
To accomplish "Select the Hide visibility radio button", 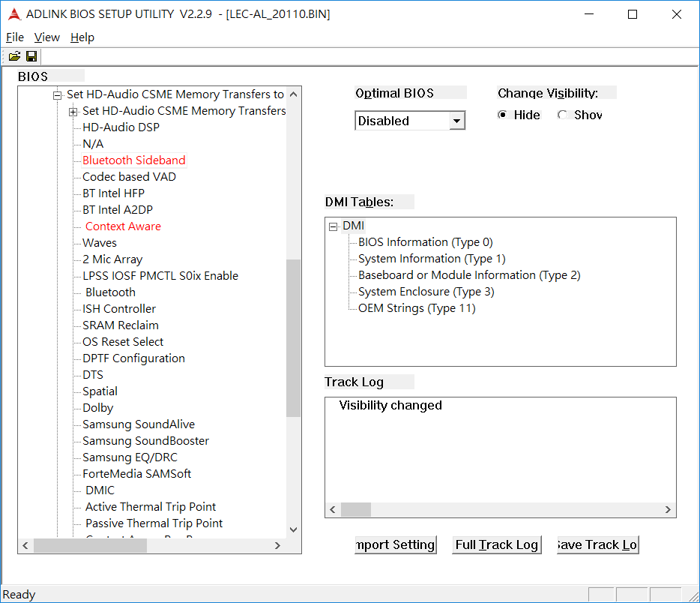I will [502, 115].
